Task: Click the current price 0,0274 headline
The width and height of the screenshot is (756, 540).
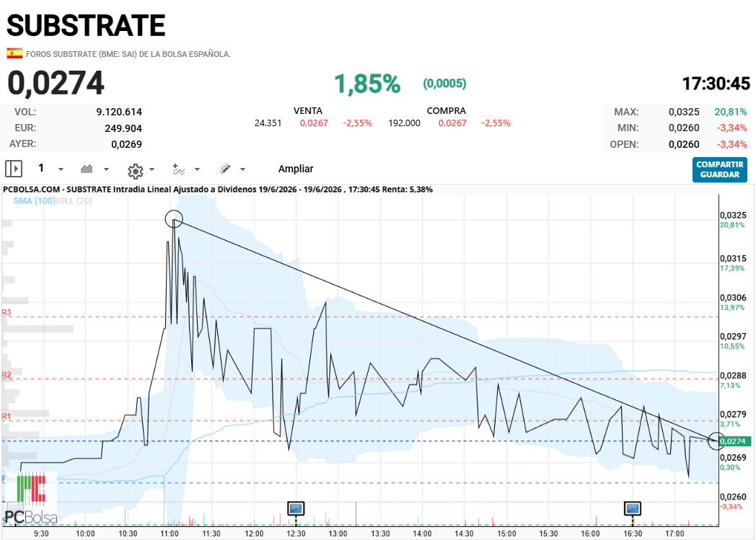Action: [56, 83]
